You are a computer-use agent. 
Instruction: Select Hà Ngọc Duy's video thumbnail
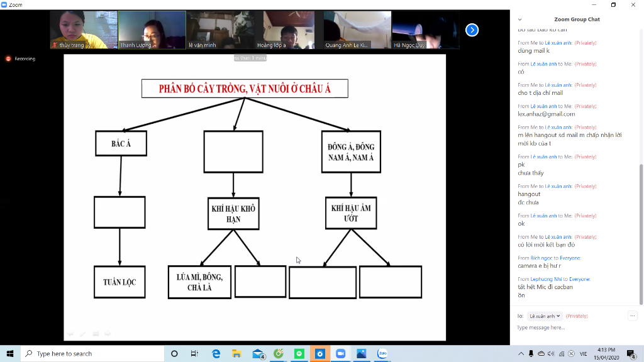click(x=426, y=30)
